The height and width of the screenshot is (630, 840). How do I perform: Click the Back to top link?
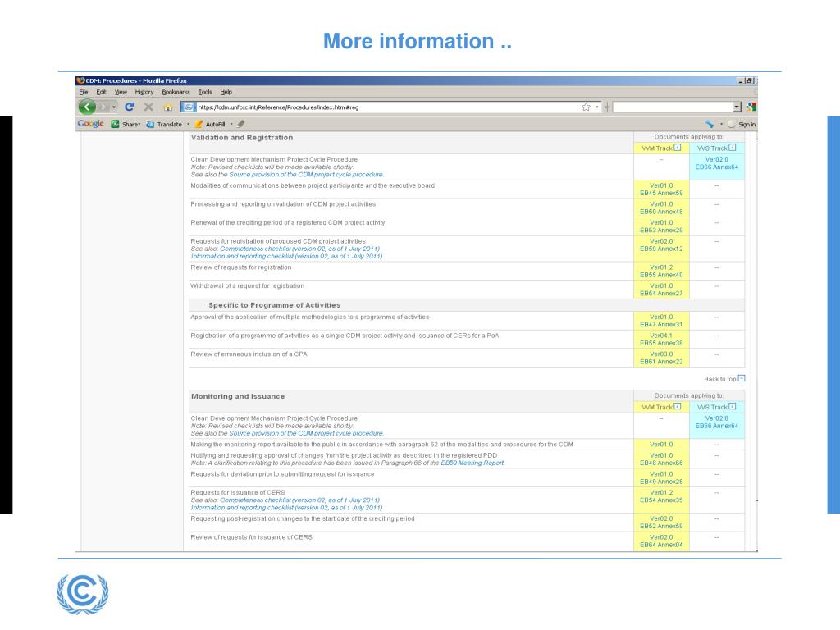(724, 379)
